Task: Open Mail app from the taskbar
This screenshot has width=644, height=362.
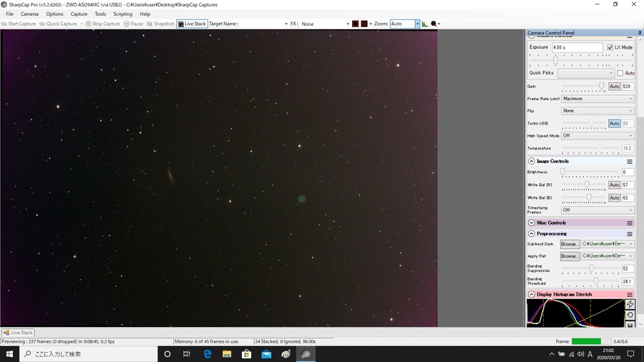Action: (x=266, y=354)
